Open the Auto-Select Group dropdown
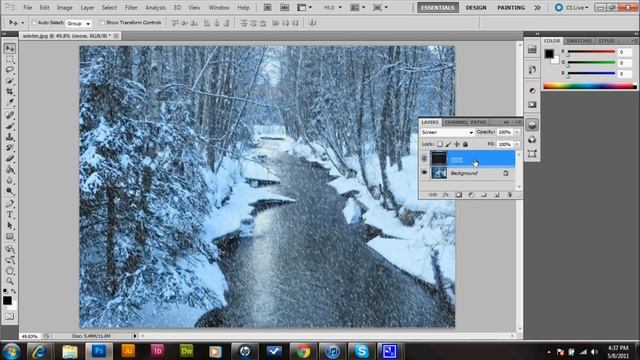 click(x=78, y=23)
